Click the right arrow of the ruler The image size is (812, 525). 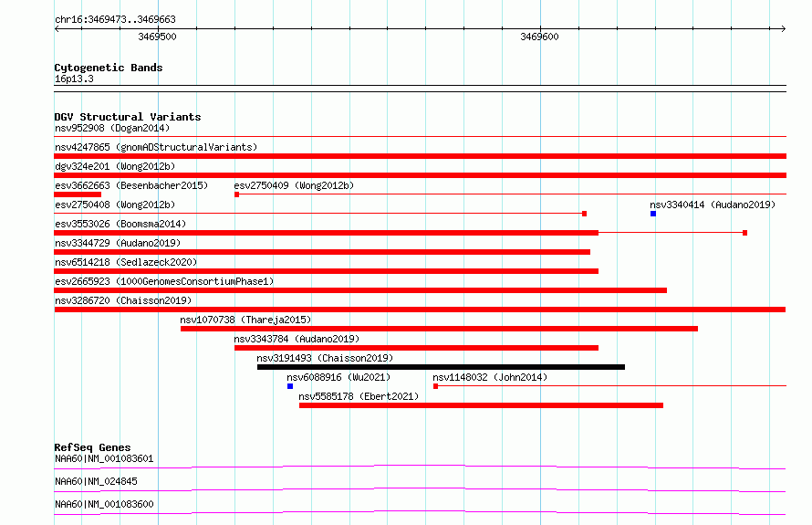click(x=783, y=28)
